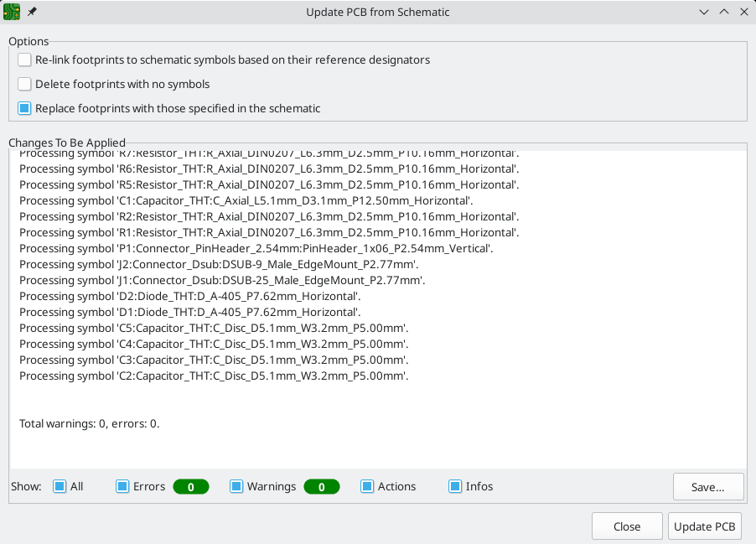Viewport: 756px width, 544px height.
Task: Maximize the Update PCB dialog window
Action: tap(723, 12)
